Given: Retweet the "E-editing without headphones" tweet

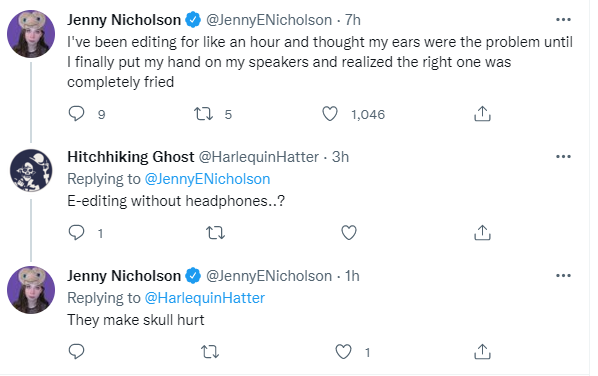Looking at the screenshot, I should 215,233.
